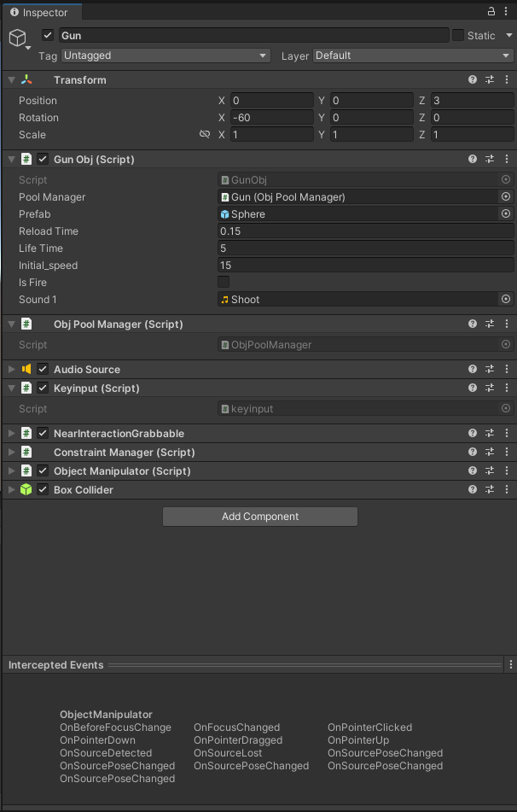Click object picker for Prefab Sphere field
Image resolution: width=517 pixels, height=812 pixels.
click(x=505, y=214)
